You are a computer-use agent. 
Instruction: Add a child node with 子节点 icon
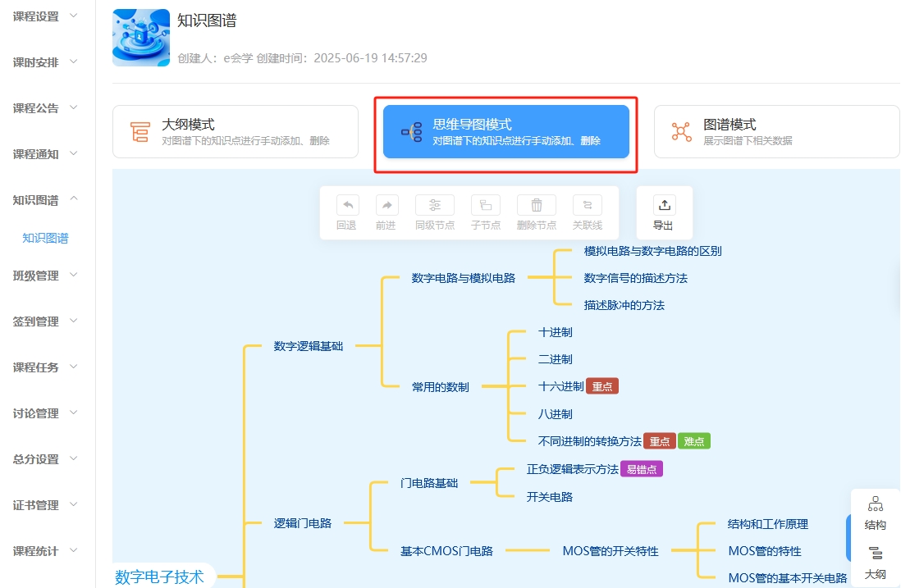point(485,206)
